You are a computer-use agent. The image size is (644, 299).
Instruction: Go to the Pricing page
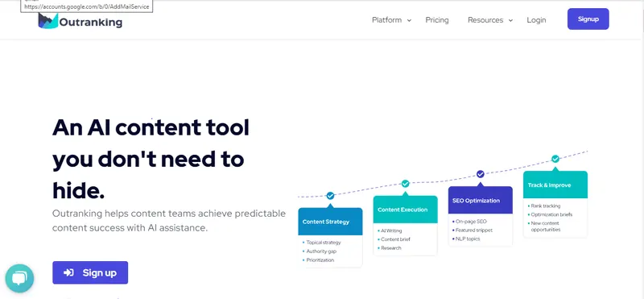tap(437, 20)
